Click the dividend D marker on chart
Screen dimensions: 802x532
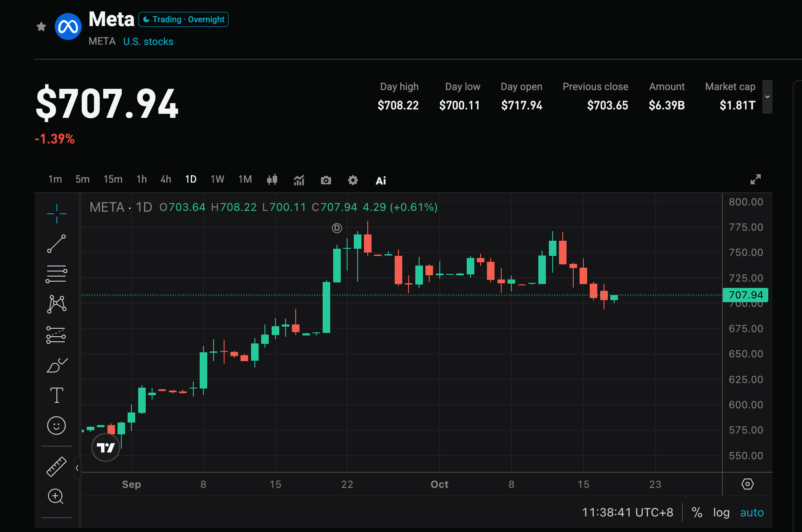point(337,228)
